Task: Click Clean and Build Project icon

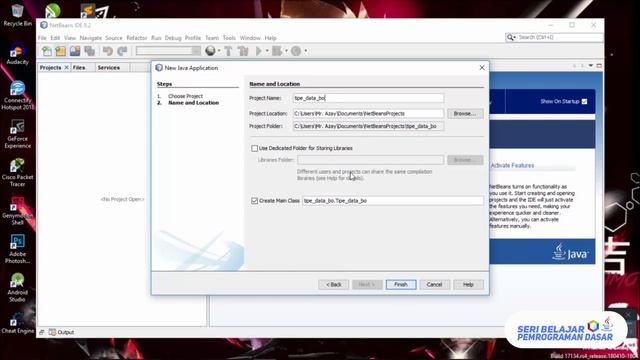Action: [x=243, y=51]
